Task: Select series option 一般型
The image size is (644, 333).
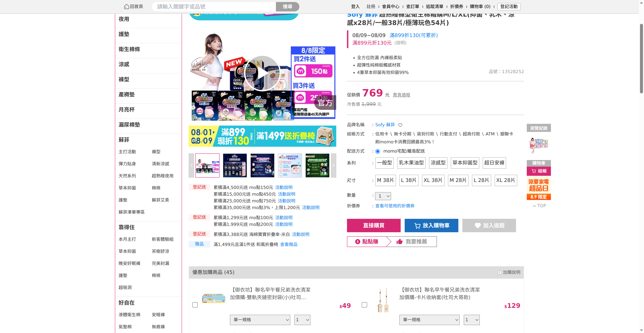Action: click(x=385, y=163)
